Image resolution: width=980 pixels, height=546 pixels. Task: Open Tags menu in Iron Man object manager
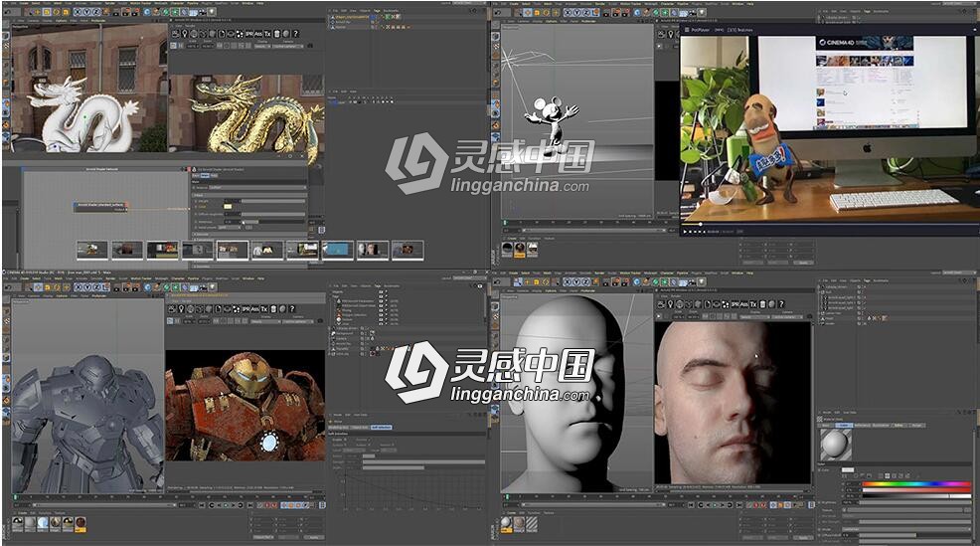click(378, 285)
